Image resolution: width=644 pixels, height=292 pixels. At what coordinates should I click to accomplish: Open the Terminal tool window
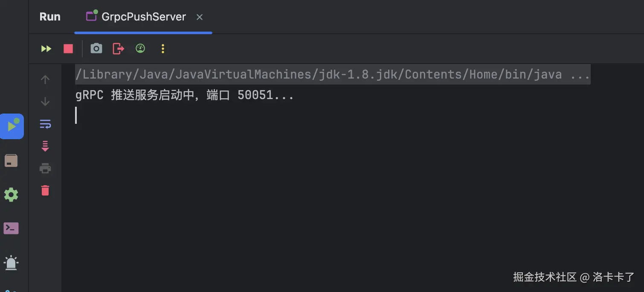11,228
